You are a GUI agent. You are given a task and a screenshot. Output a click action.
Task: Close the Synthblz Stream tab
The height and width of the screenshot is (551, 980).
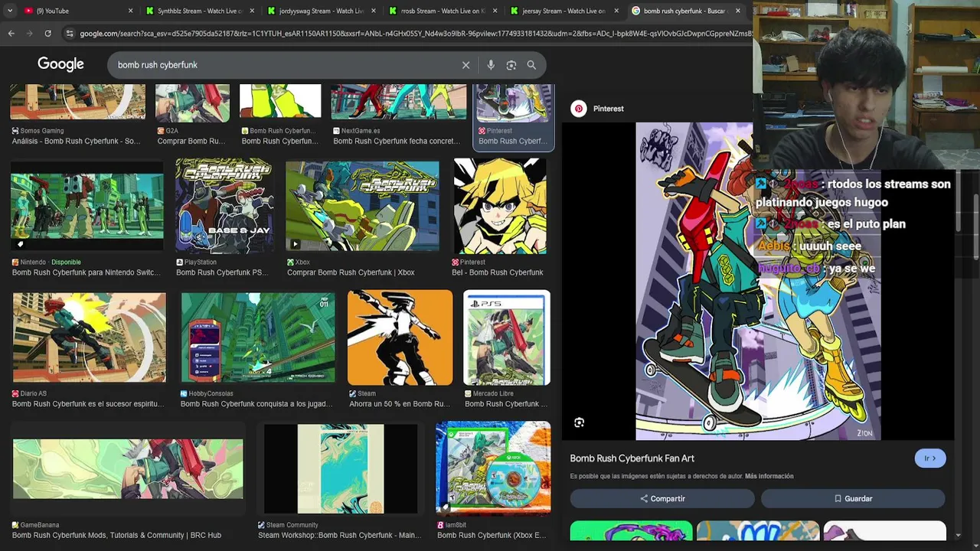point(252,11)
